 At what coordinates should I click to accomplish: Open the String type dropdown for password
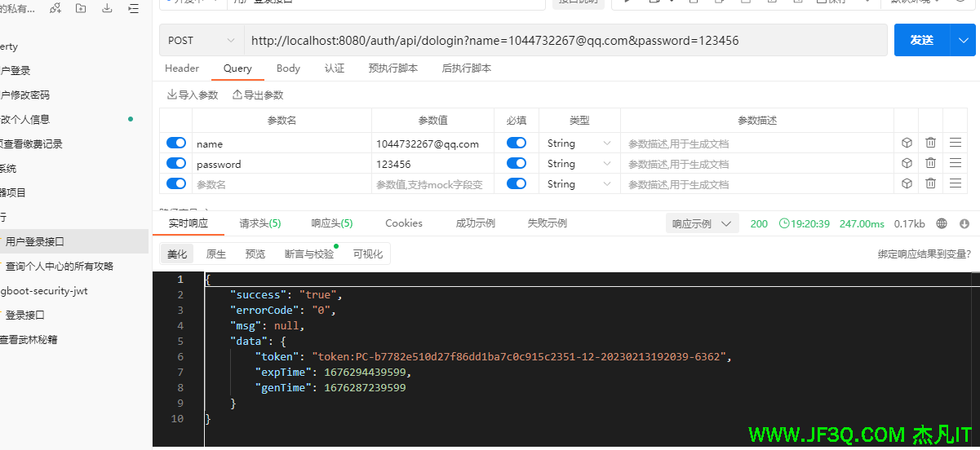[579, 164]
